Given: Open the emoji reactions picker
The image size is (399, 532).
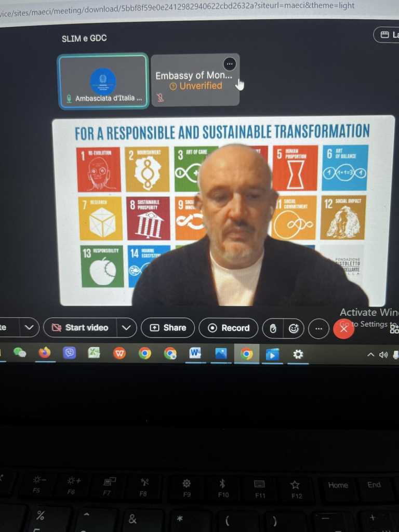Looking at the screenshot, I should click(294, 328).
